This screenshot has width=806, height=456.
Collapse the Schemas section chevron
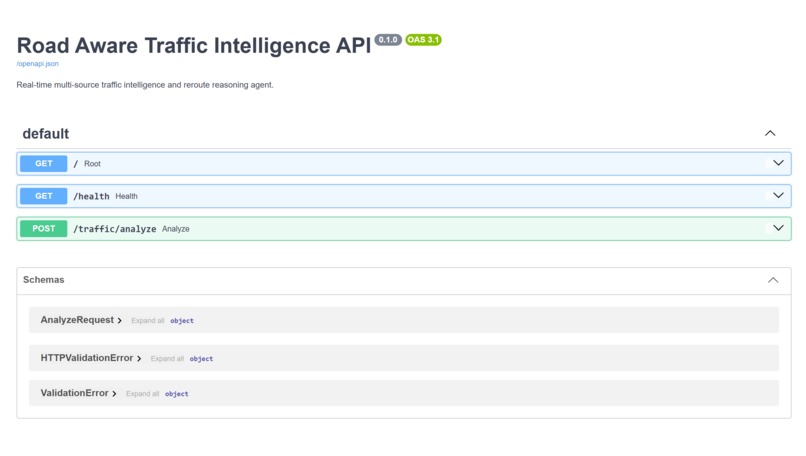click(773, 280)
